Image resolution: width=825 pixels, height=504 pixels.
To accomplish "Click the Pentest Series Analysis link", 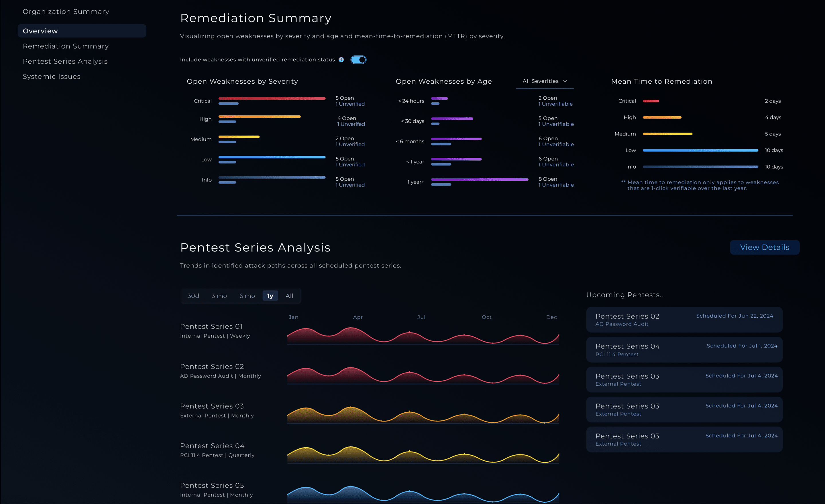I will pyautogui.click(x=65, y=61).
